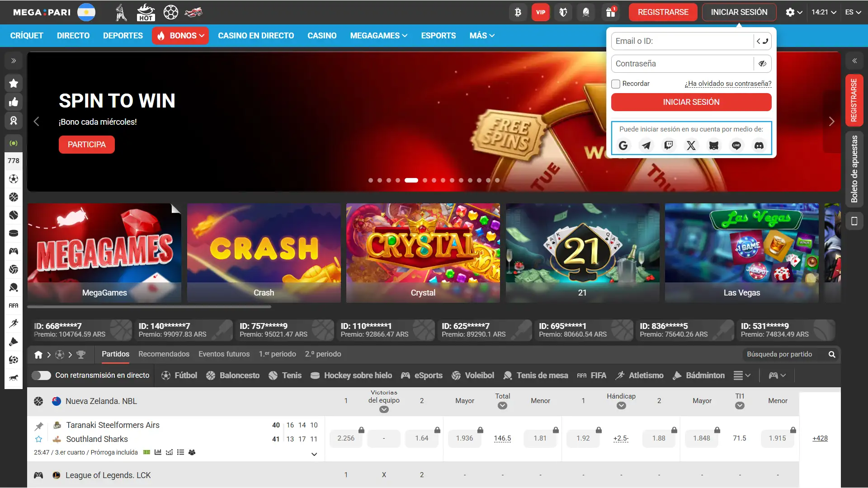Pin the Taranaki Steelformers Airs match
The height and width of the screenshot is (488, 868).
click(x=39, y=426)
